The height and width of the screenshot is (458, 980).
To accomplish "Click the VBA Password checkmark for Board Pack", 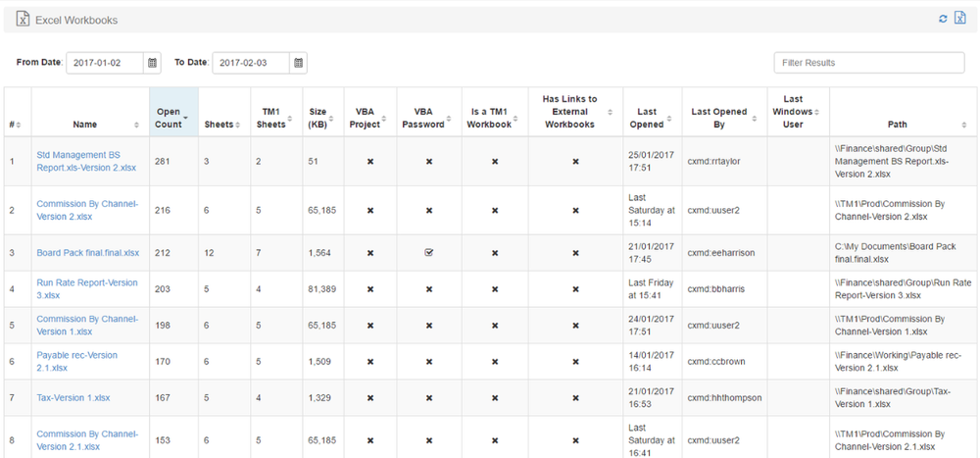I will (428, 252).
